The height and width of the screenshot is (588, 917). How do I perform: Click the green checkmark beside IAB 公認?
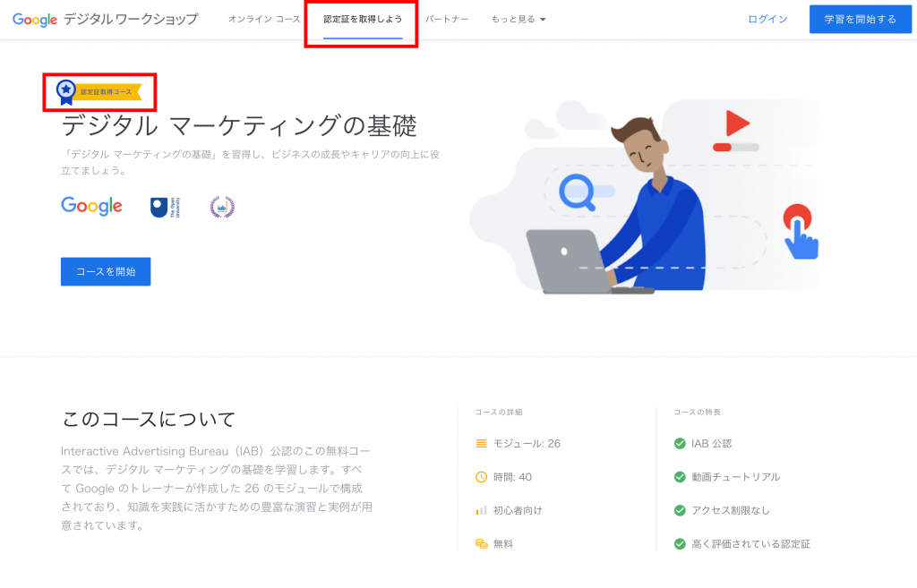tap(680, 443)
